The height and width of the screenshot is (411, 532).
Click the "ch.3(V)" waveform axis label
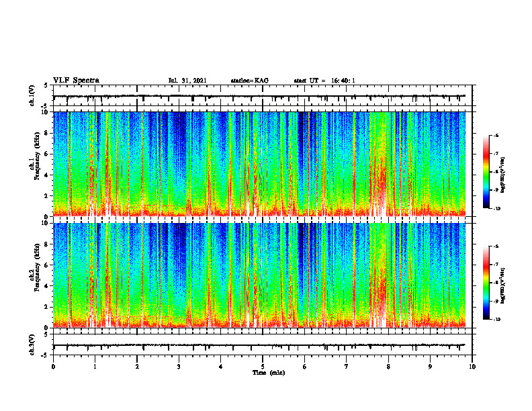point(32,345)
